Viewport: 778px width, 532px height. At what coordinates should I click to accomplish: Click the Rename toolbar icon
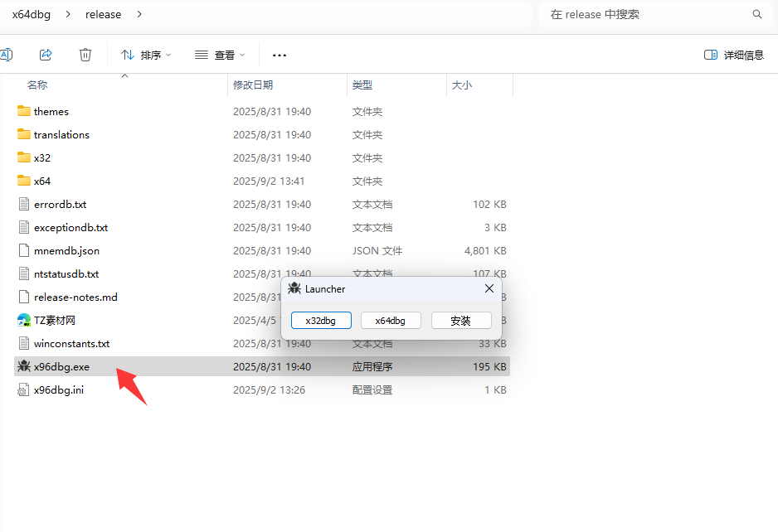[x=6, y=55]
